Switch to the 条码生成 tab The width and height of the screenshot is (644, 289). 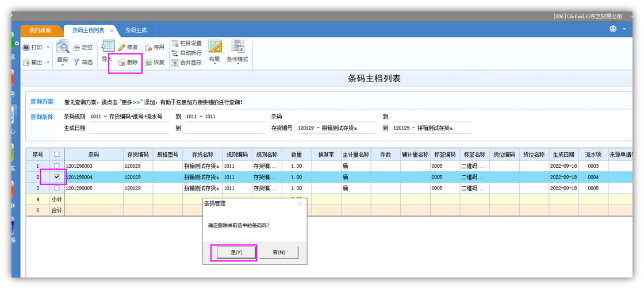point(136,30)
